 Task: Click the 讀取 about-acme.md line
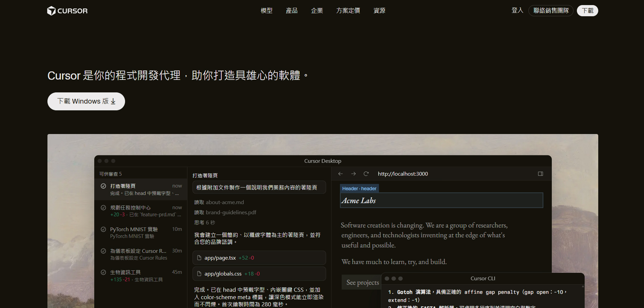click(x=219, y=202)
